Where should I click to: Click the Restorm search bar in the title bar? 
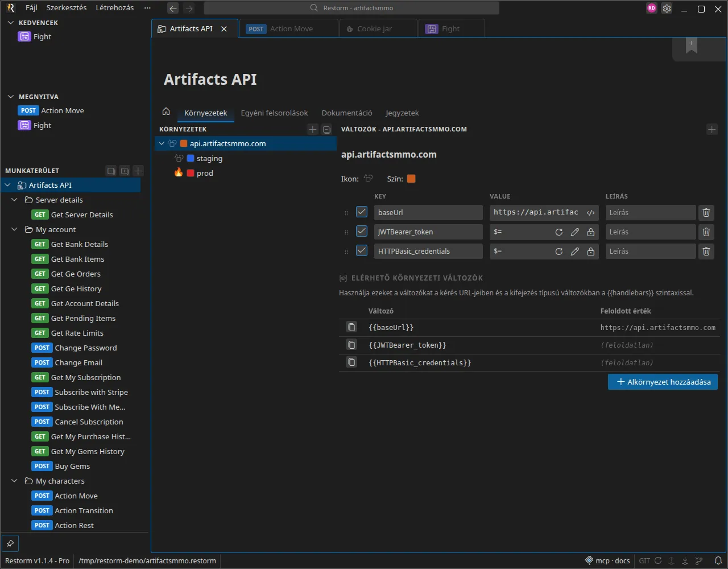click(x=351, y=8)
